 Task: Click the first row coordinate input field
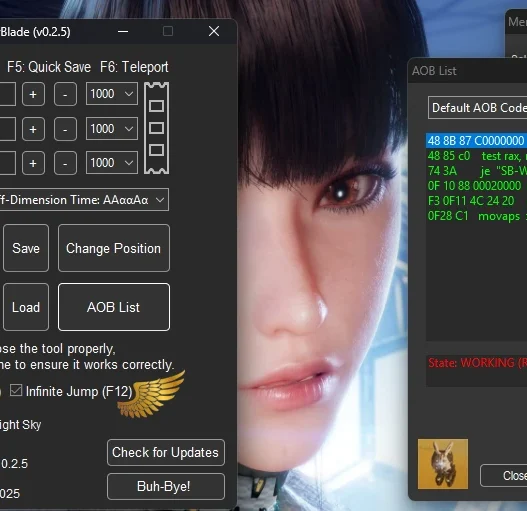tap(7, 94)
